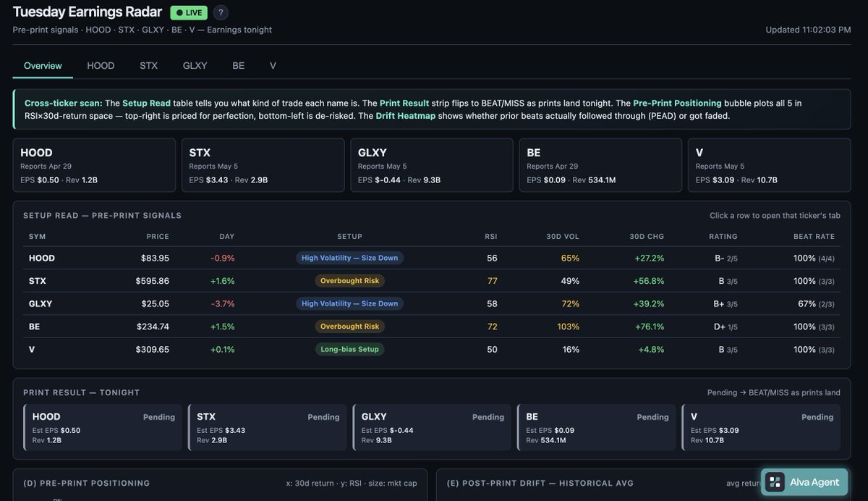Click the LIVE status badge
868x501 pixels.
189,12
